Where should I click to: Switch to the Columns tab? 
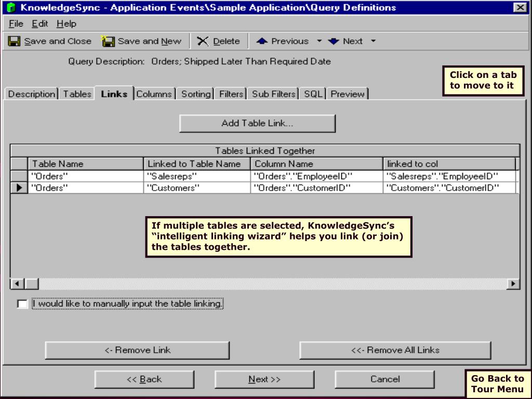154,94
